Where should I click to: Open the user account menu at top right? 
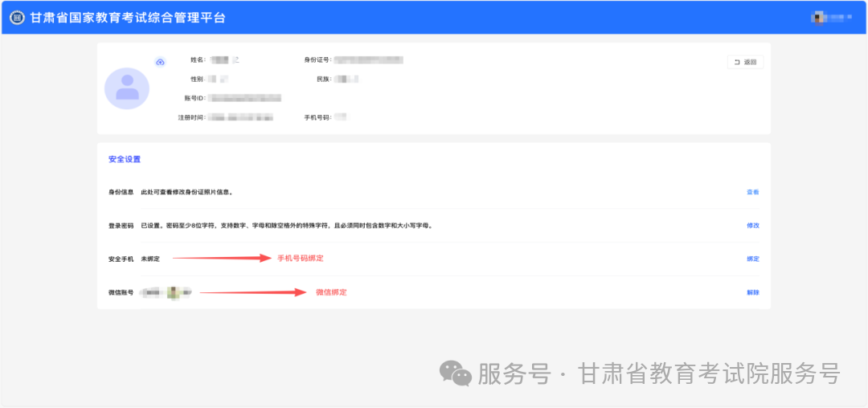831,17
